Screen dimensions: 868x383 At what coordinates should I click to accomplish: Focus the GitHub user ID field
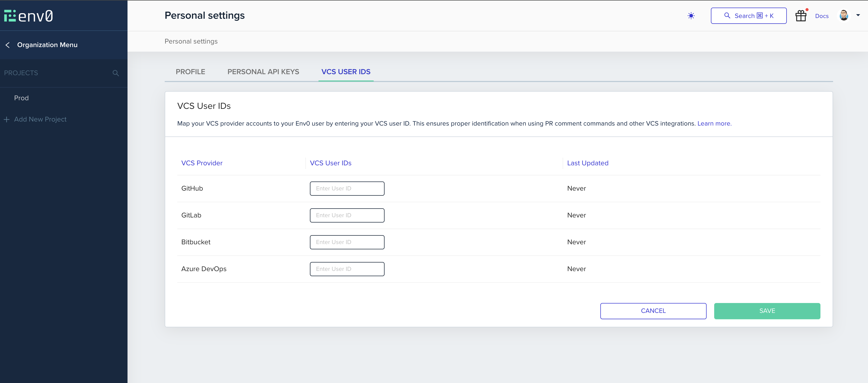[x=347, y=189]
